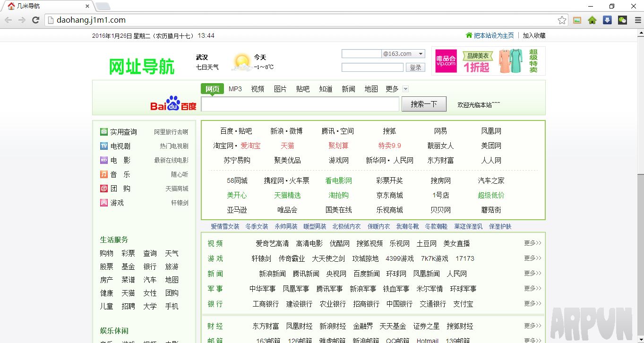Click the 游戏 sidebar icon
Screen dimensions: 644x343
(x=104, y=203)
